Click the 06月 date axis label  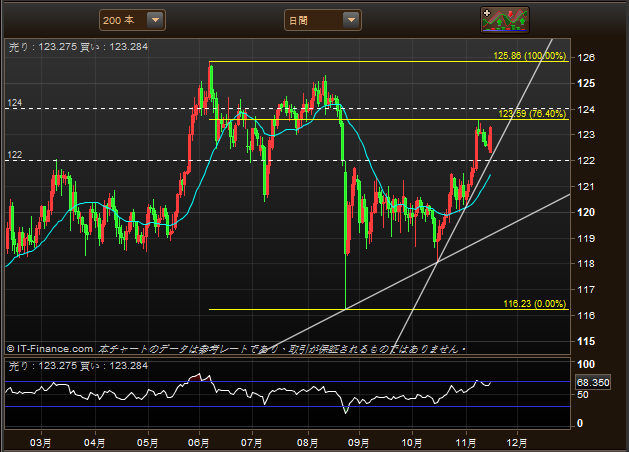click(198, 443)
